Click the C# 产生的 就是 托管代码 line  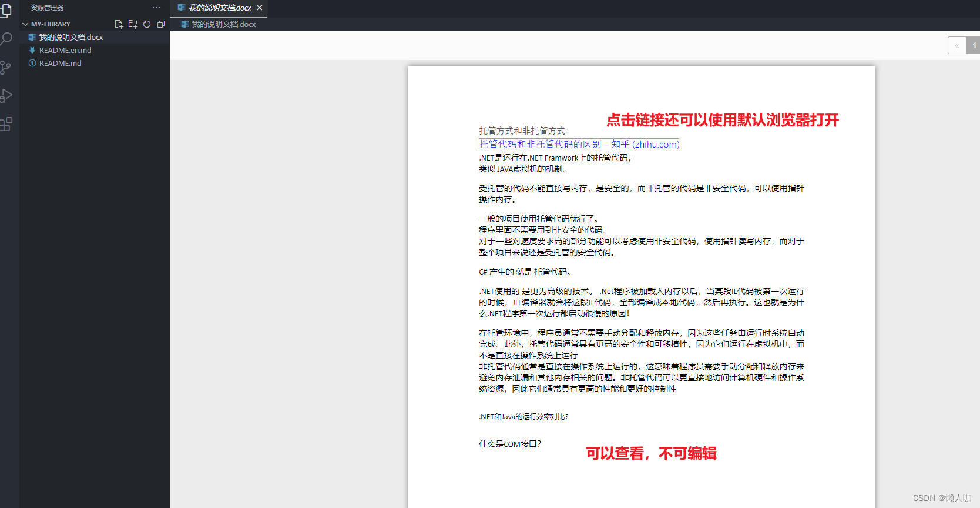coord(525,272)
